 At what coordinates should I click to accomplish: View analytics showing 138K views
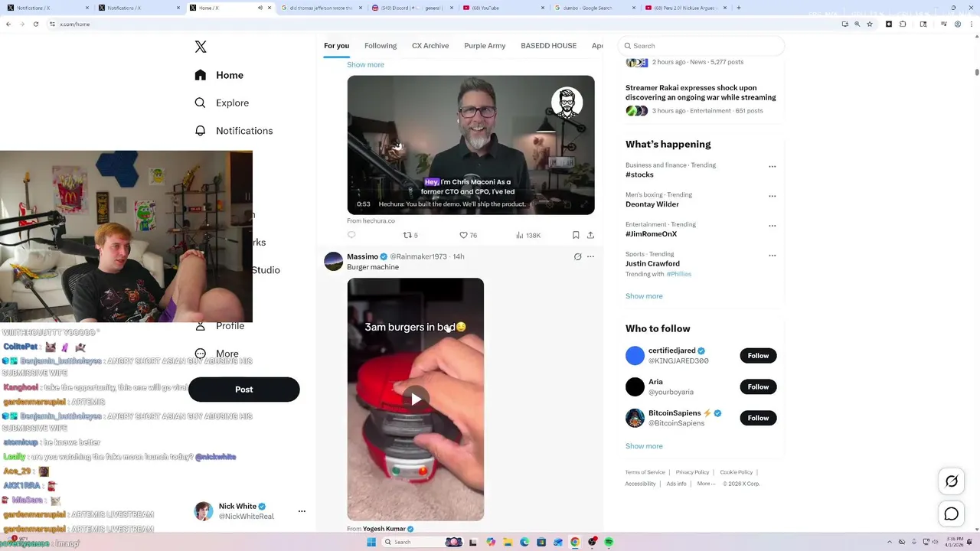point(528,235)
